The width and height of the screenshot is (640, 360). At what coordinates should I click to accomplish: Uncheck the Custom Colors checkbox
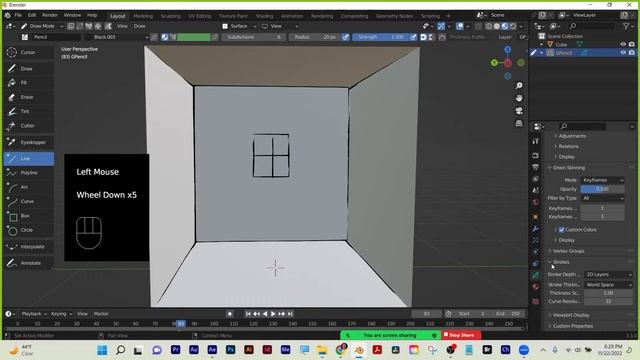562,230
